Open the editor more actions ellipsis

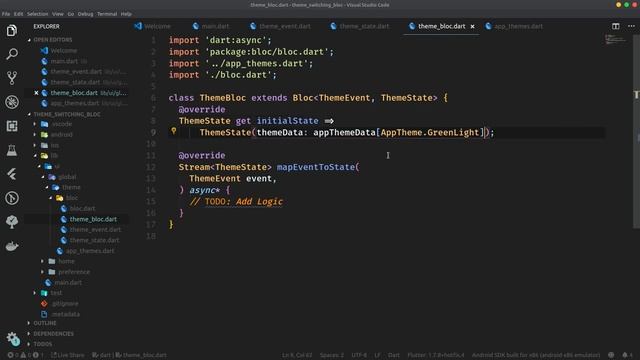631,26
